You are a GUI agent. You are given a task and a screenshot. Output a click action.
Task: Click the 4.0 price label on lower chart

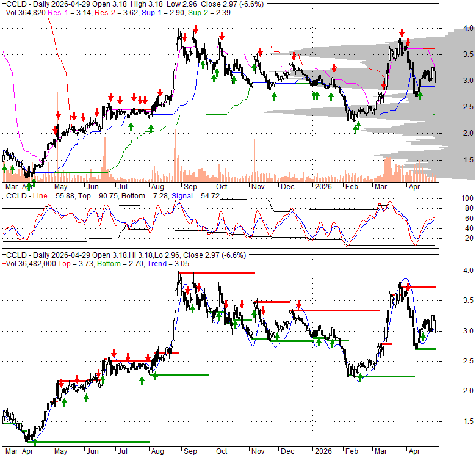pyautogui.click(x=469, y=271)
